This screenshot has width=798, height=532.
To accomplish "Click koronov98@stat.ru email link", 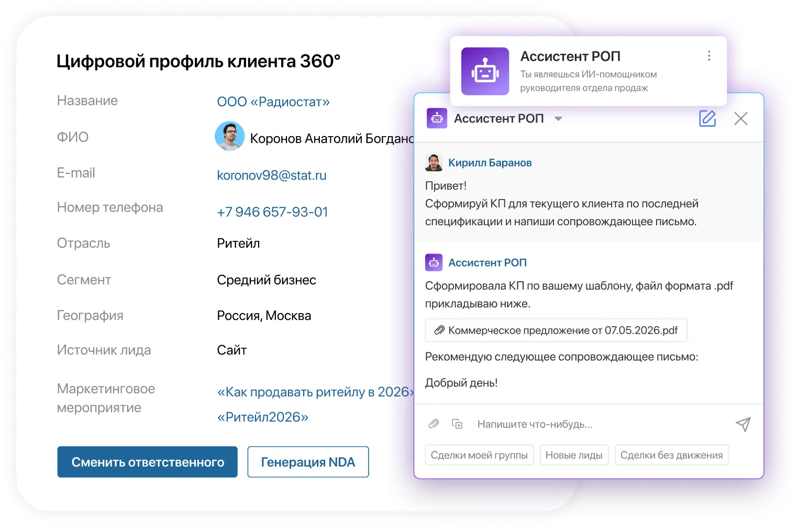I will pos(271,175).
